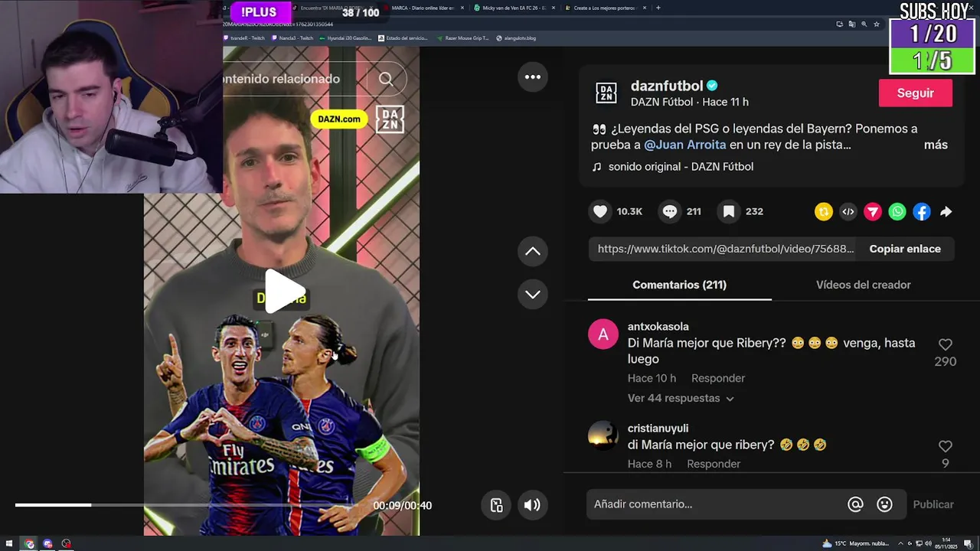Follow daznfutbol with Seguir button
The width and height of the screenshot is (980, 551).
pyautogui.click(x=916, y=93)
